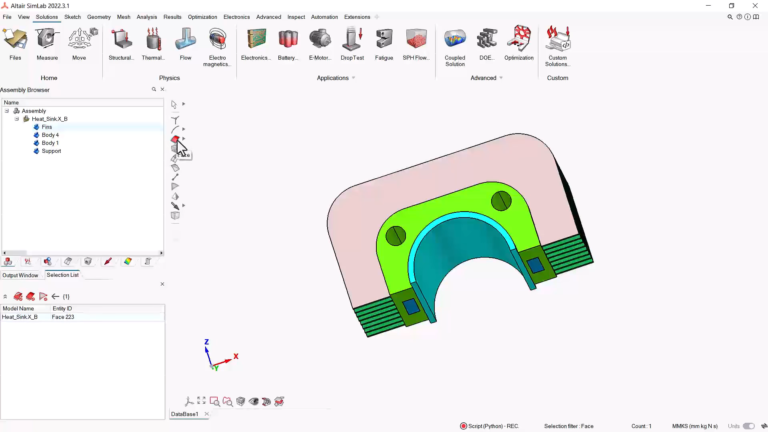Open the Geometry menu

pyautogui.click(x=98, y=17)
